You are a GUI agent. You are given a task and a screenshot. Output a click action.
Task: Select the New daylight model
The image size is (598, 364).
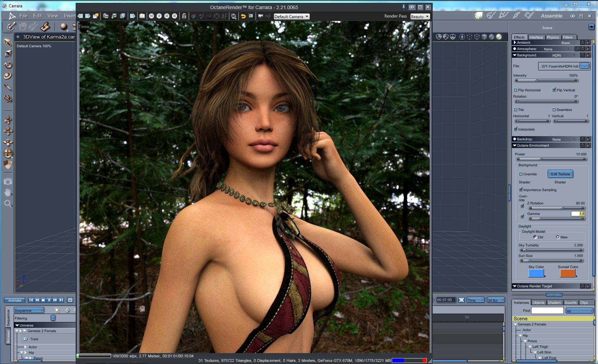[558, 237]
